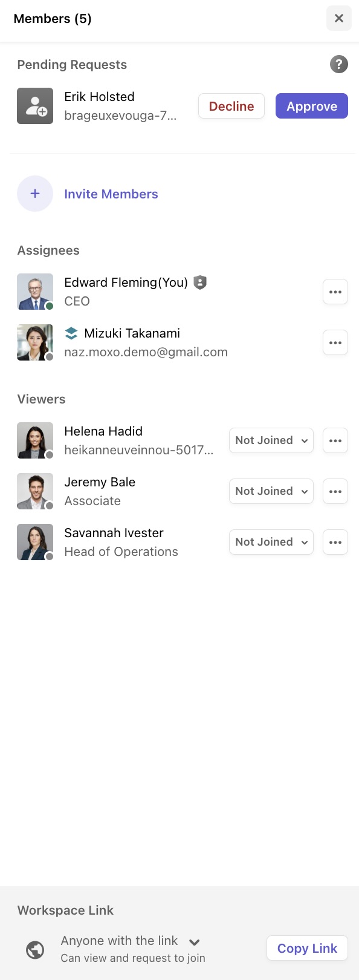Click Helena Hadid's profile photo
The width and height of the screenshot is (359, 980).
point(34,440)
